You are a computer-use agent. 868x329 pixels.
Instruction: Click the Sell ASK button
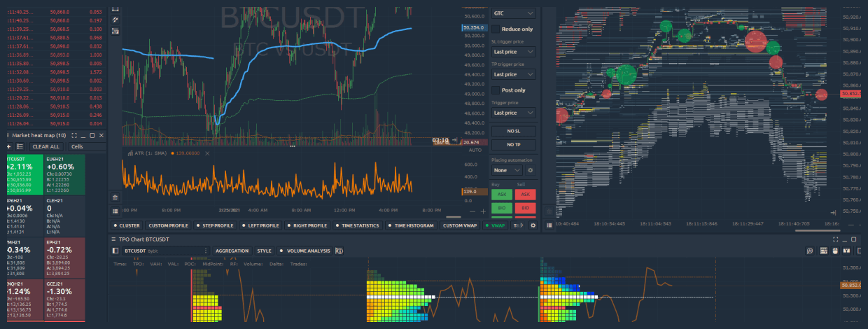524,194
